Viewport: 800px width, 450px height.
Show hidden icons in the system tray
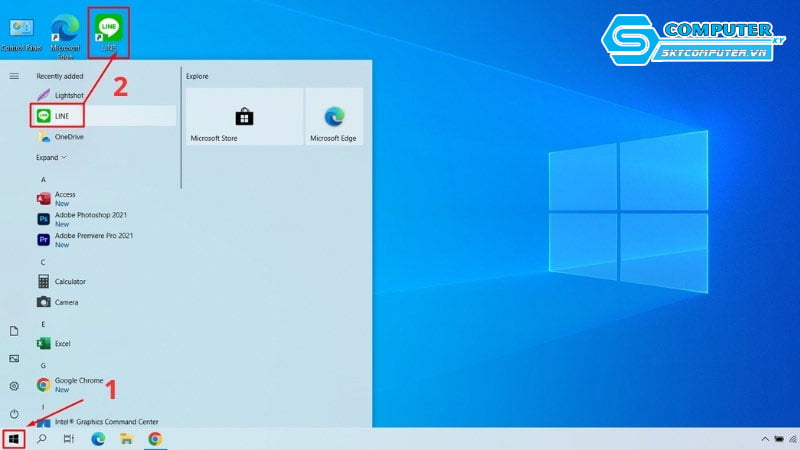click(765, 439)
